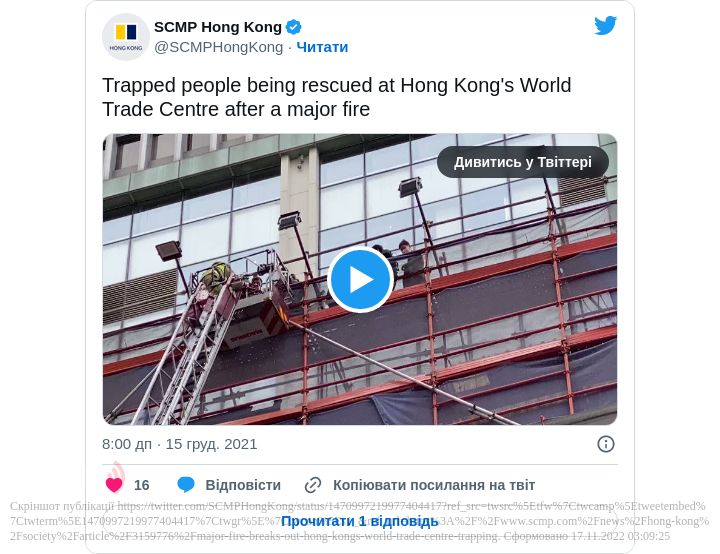Open Прочитати 1 відповідь link
This screenshot has width=720, height=554.
[x=360, y=521]
